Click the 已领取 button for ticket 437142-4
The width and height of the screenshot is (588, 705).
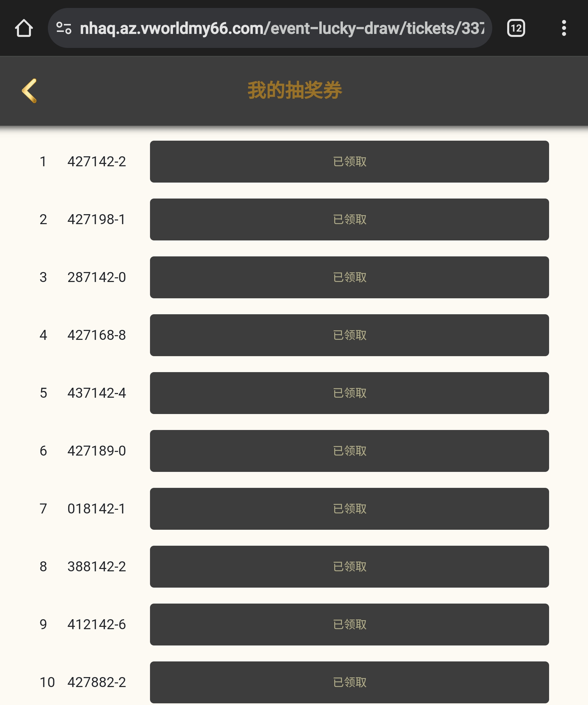point(349,393)
